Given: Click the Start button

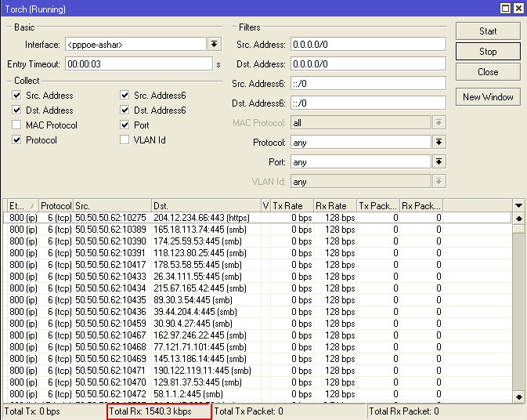Looking at the screenshot, I should (488, 31).
